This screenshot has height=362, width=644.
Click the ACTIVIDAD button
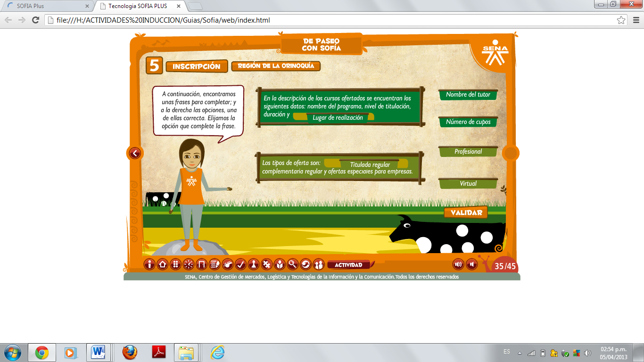[349, 265]
